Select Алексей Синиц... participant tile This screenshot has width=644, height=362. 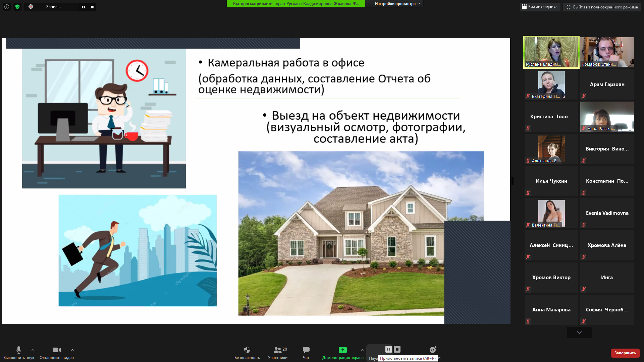[551, 245]
